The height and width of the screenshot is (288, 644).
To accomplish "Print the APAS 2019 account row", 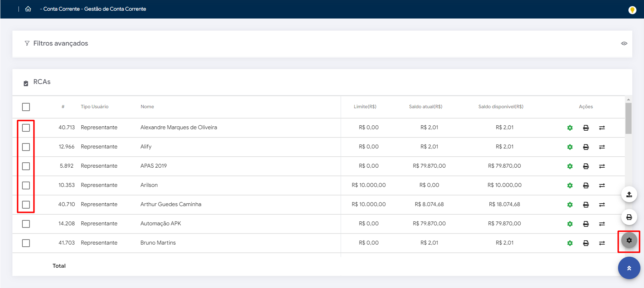I will (x=586, y=166).
